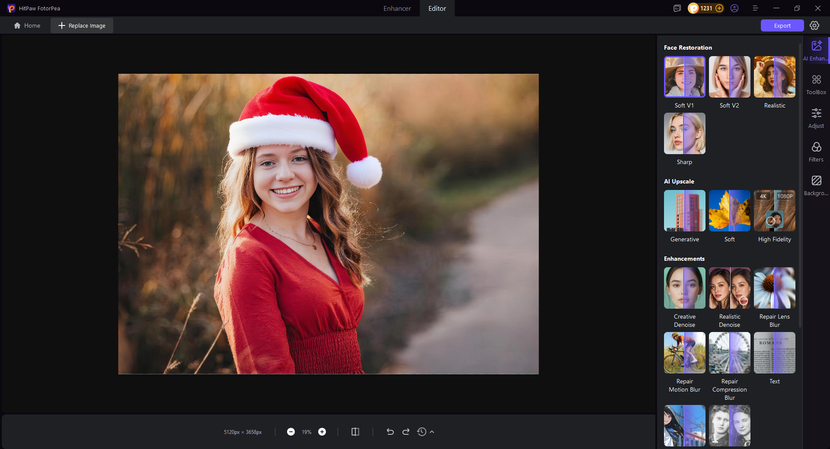This screenshot has height=449, width=830.
Task: Choose the Generative AI upscale model
Action: pyautogui.click(x=684, y=211)
